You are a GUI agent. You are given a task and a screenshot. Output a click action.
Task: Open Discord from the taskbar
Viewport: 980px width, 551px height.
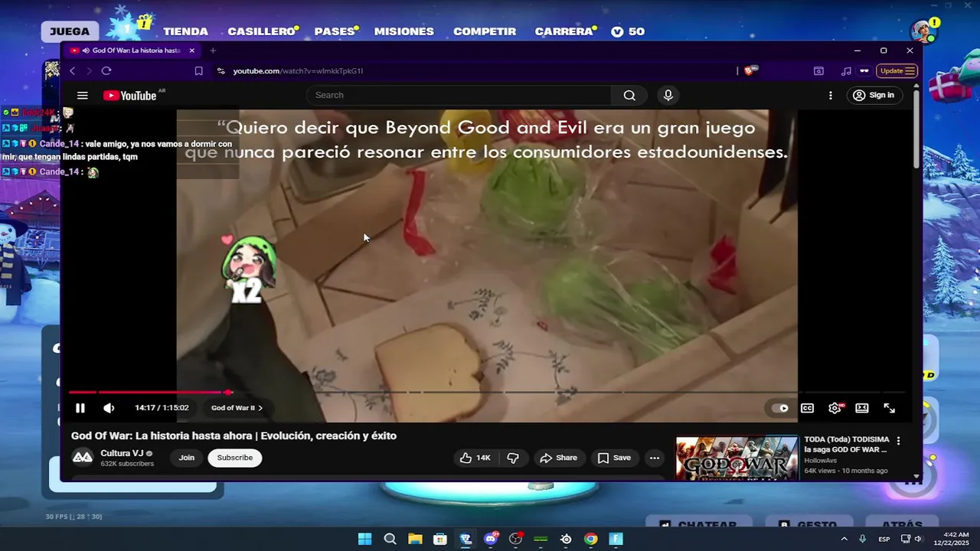491,539
